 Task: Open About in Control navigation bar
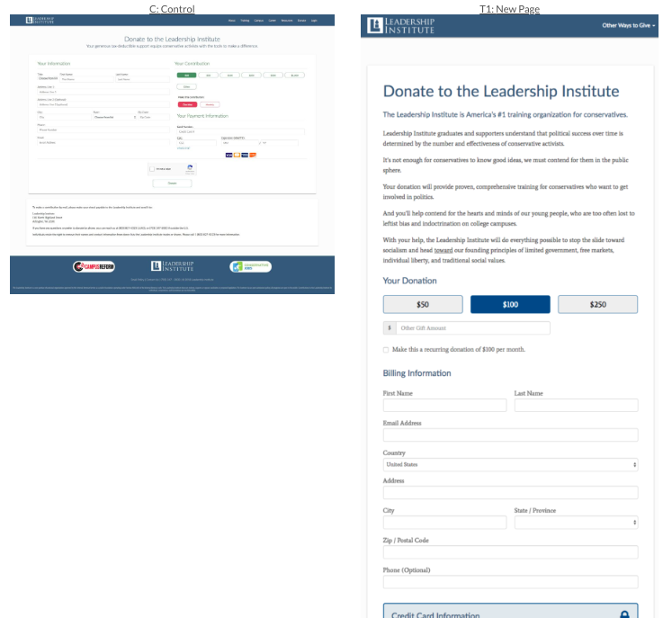pyautogui.click(x=232, y=21)
